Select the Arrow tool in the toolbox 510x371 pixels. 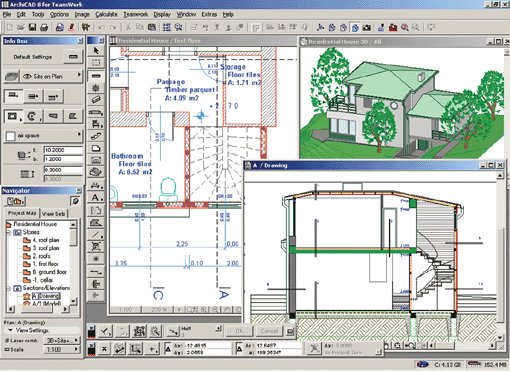point(96,51)
